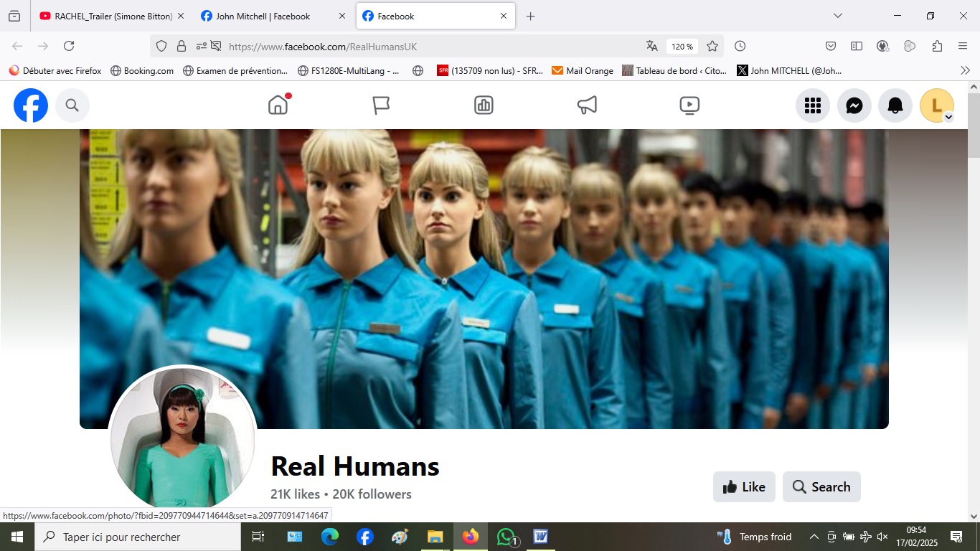Click the Facebook search magnifier
The image size is (980, 551).
[72, 105]
